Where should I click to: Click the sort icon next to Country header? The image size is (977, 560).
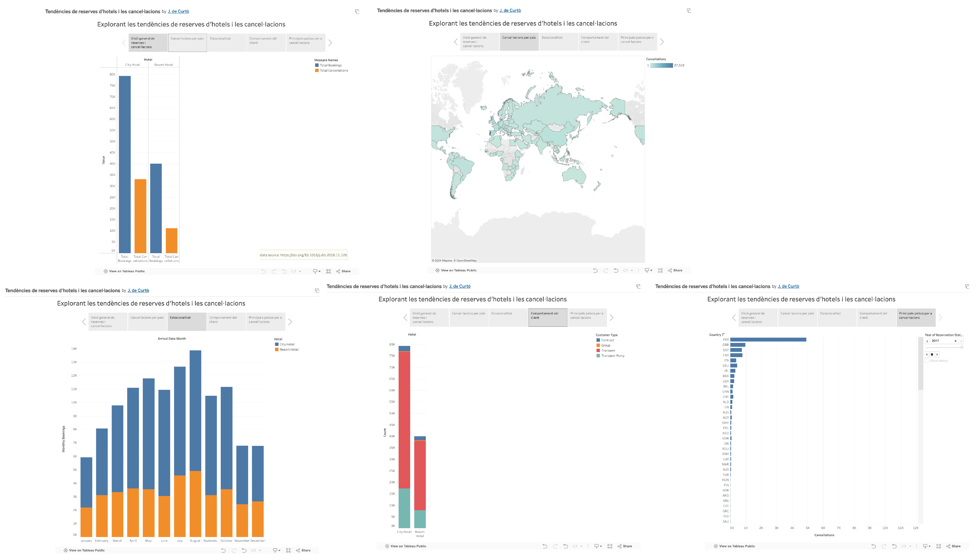tap(724, 335)
